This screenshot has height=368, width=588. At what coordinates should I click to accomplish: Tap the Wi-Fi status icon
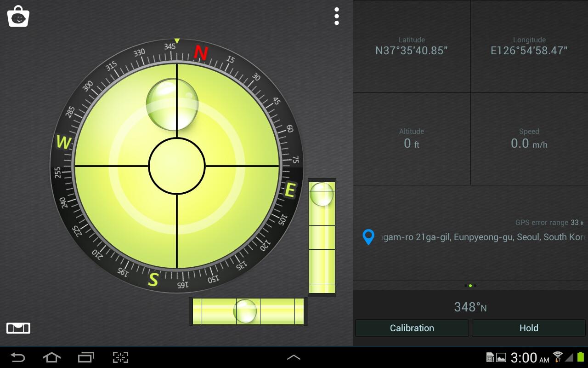557,357
